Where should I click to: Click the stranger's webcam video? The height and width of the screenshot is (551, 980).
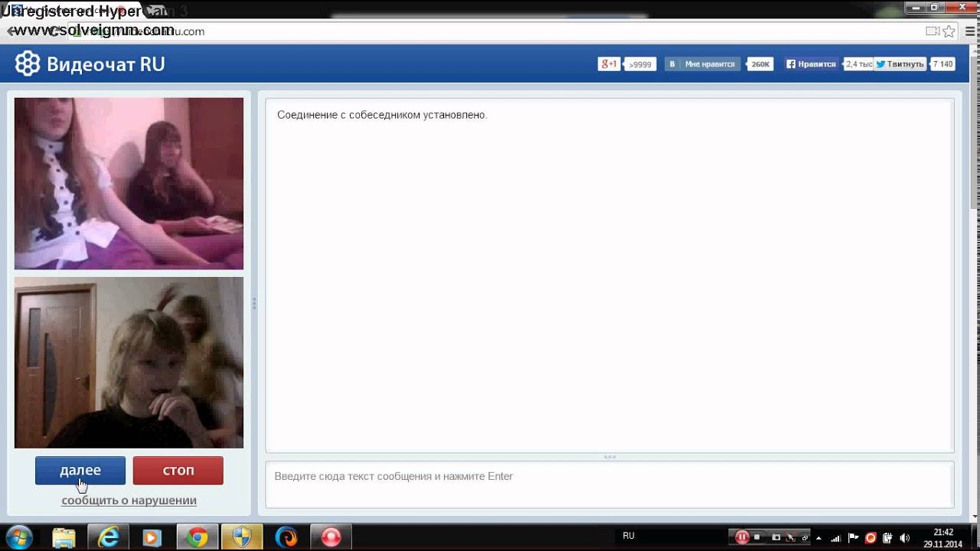[x=129, y=184]
